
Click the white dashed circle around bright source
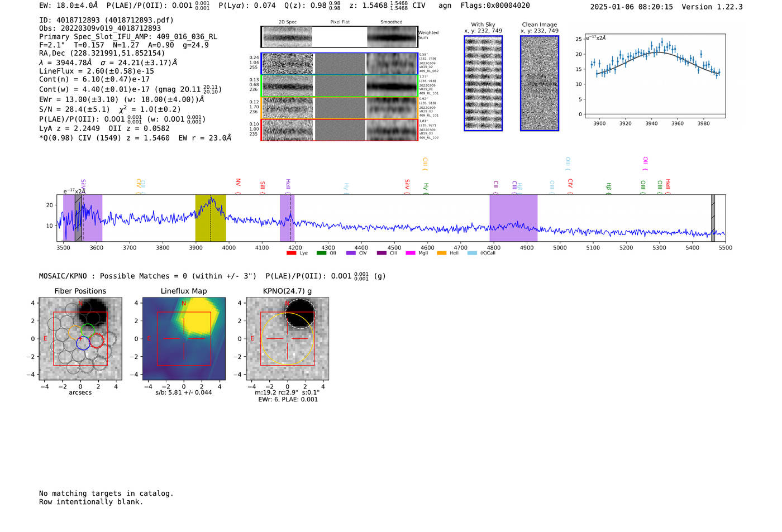coord(301,314)
